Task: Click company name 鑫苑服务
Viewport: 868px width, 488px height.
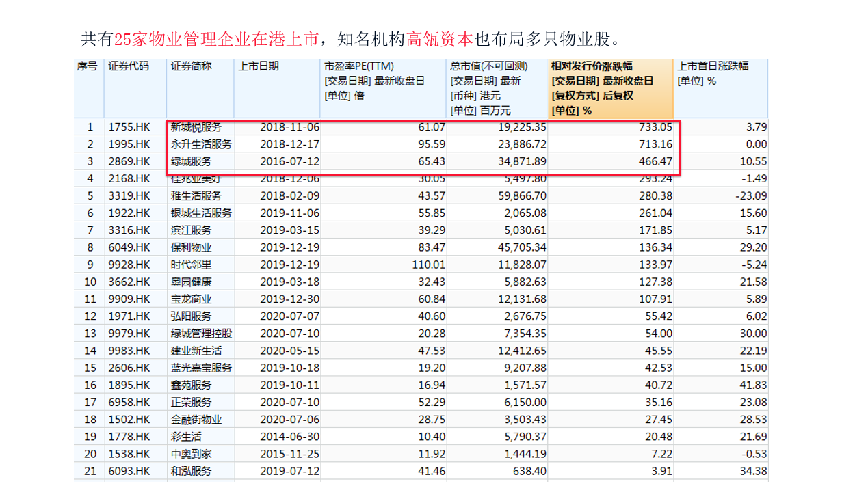Action: 192,385
